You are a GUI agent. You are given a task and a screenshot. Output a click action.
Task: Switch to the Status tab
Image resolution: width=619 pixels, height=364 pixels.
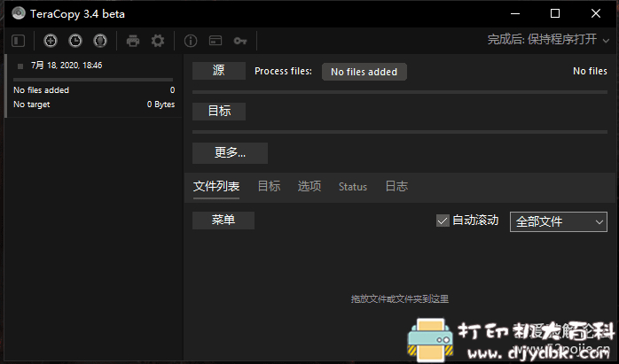tap(353, 187)
